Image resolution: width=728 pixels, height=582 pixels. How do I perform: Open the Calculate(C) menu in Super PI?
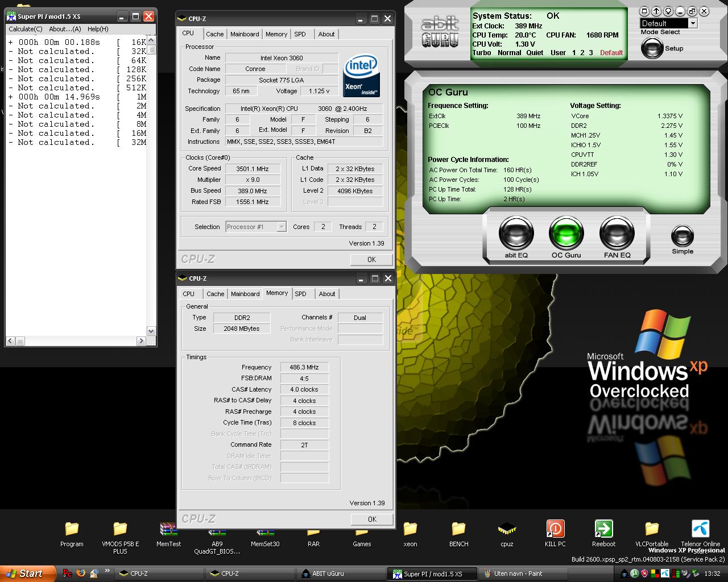(26, 29)
